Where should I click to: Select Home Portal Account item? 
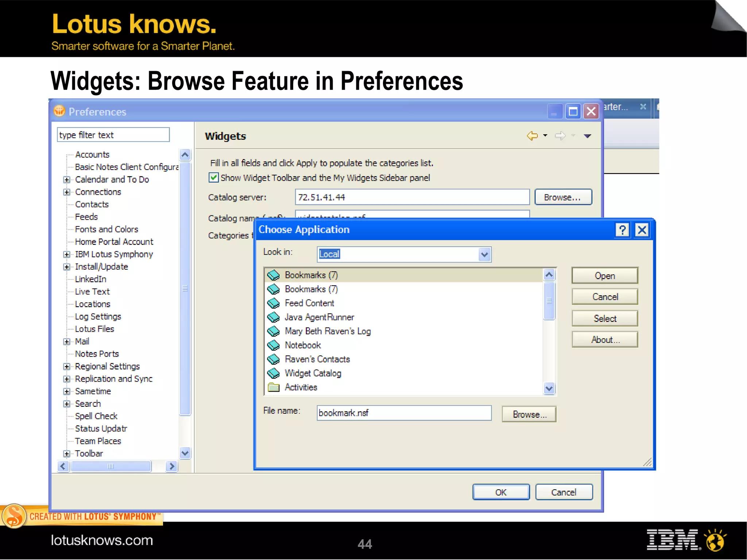click(x=114, y=242)
